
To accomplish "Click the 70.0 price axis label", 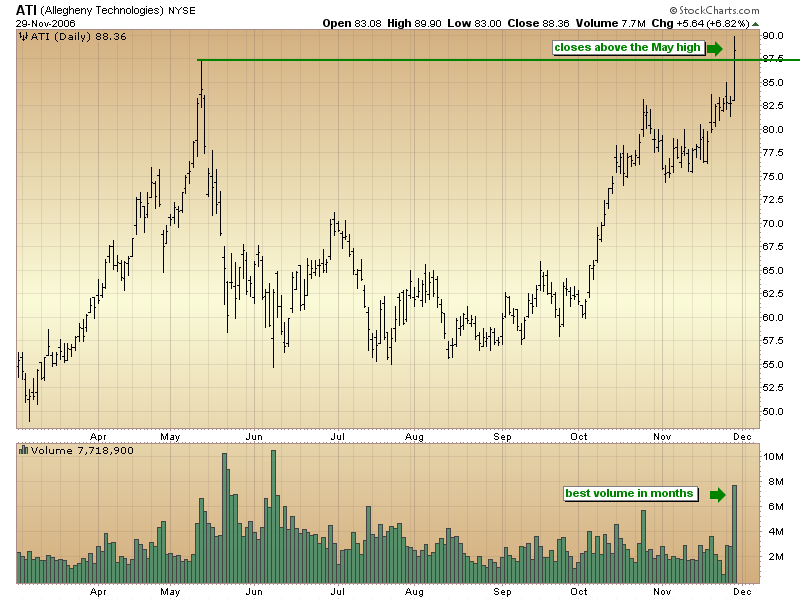I will point(773,223).
